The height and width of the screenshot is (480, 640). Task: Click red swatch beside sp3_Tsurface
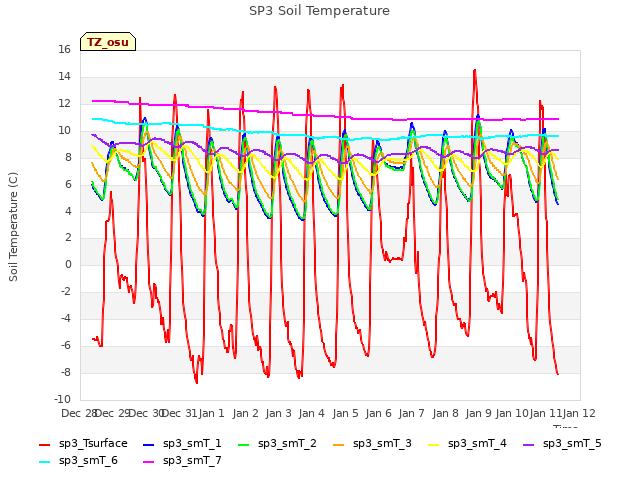(44, 444)
